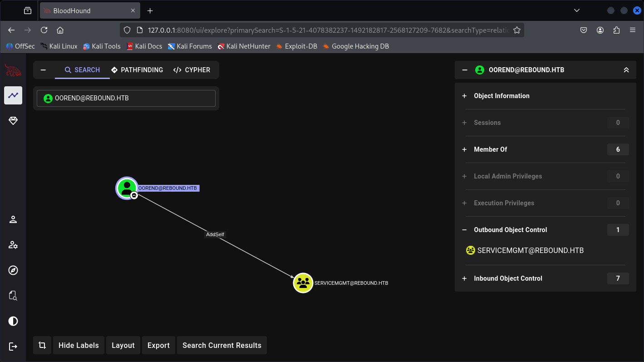This screenshot has width=644, height=362.
Task: Click the crop focus icon button
Action: coord(42,345)
